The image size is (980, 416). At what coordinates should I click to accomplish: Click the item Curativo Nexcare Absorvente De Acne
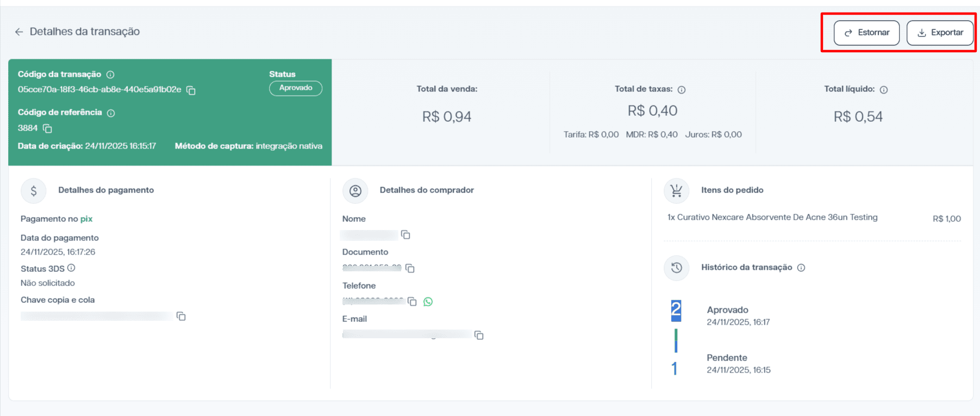772,218
